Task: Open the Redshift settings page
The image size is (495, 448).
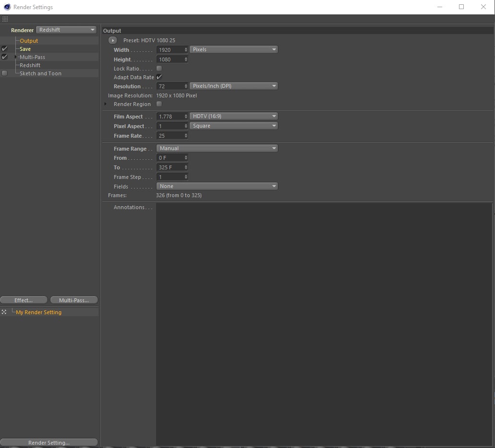Action: [30, 65]
